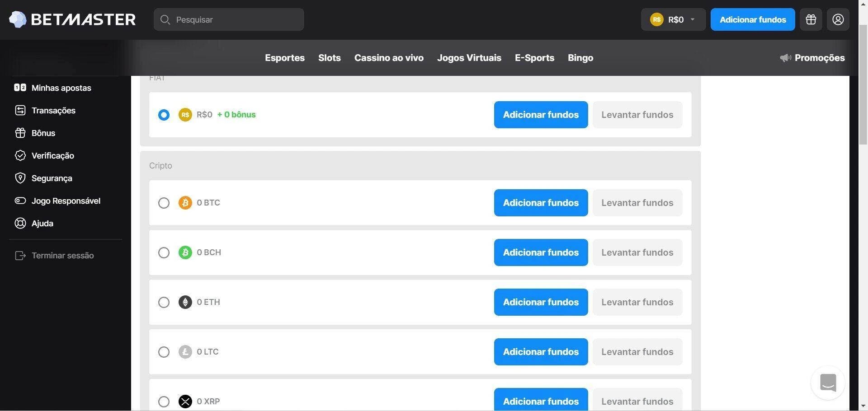Click the Ethereum ETH coin icon
This screenshot has height=411, width=868.
click(x=185, y=302)
